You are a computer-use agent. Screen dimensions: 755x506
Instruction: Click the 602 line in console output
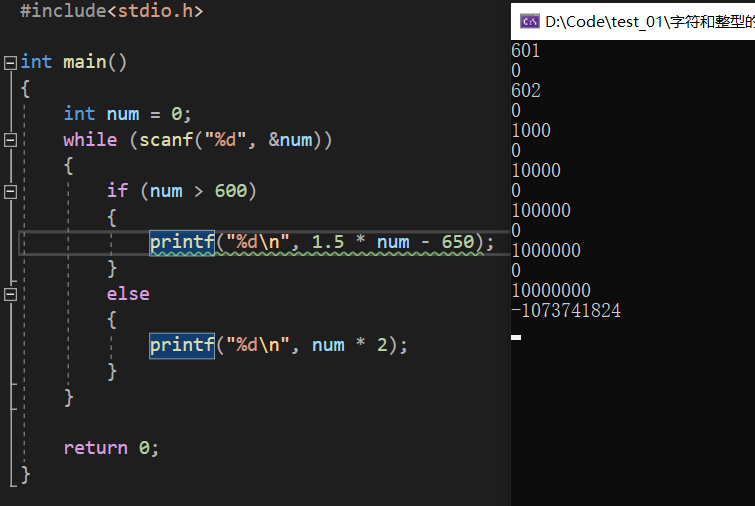tap(526, 91)
